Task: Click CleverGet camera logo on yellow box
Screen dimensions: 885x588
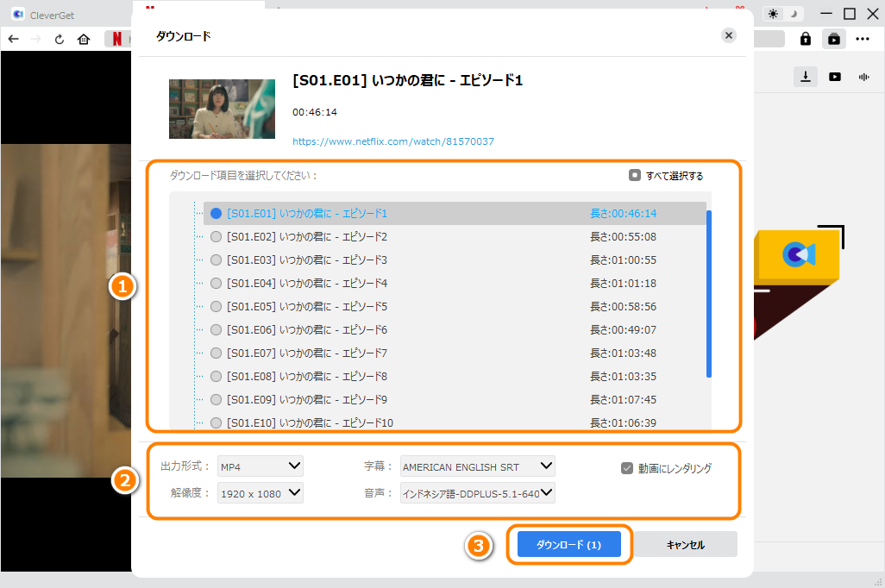Action: (x=799, y=254)
